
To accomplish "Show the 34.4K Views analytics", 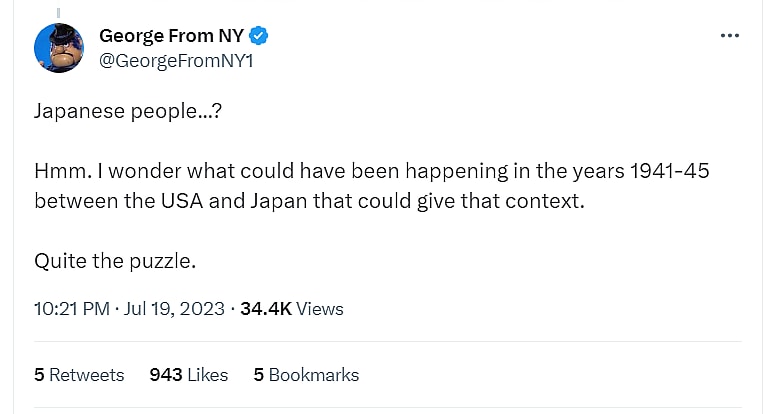I will (290, 309).
